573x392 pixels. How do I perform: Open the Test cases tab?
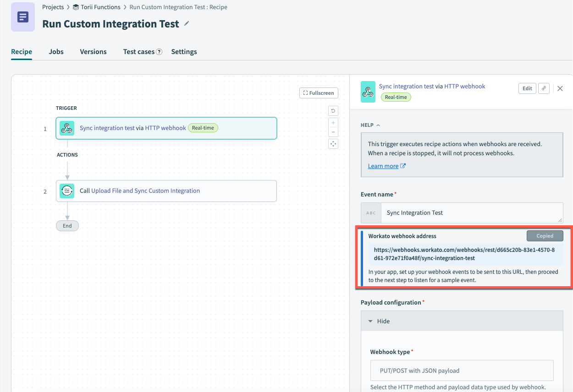click(139, 52)
